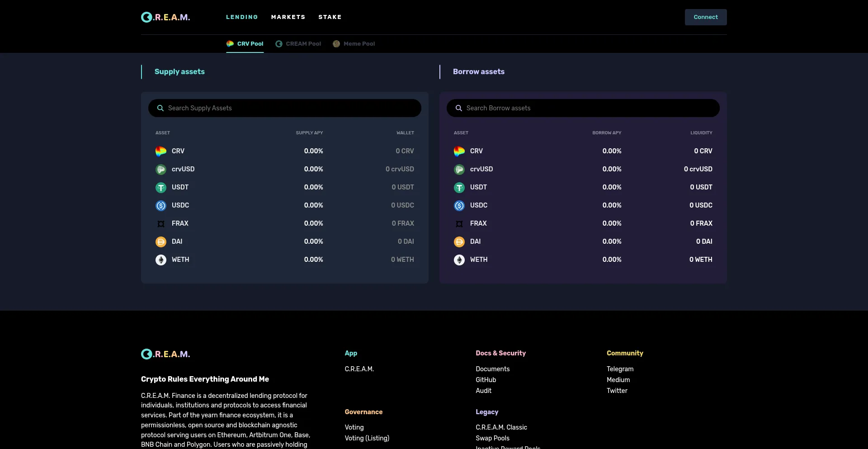Select the crvUSD name in Supply assets
Image resolution: width=868 pixels, height=449 pixels.
[183, 169]
